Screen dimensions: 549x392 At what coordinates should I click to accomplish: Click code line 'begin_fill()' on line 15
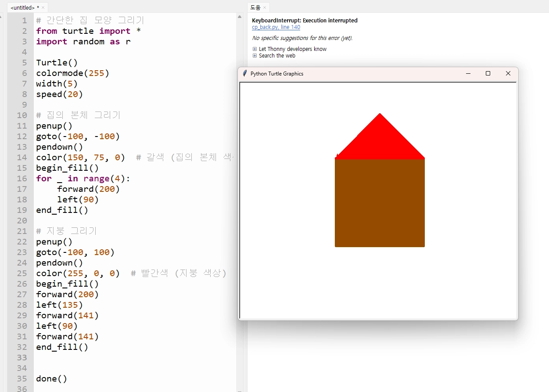coord(68,168)
